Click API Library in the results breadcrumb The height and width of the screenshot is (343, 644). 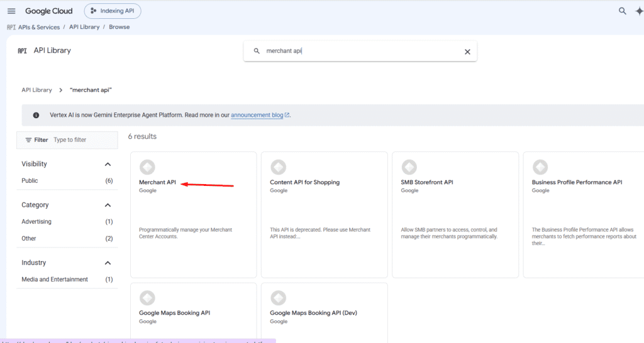coord(36,90)
